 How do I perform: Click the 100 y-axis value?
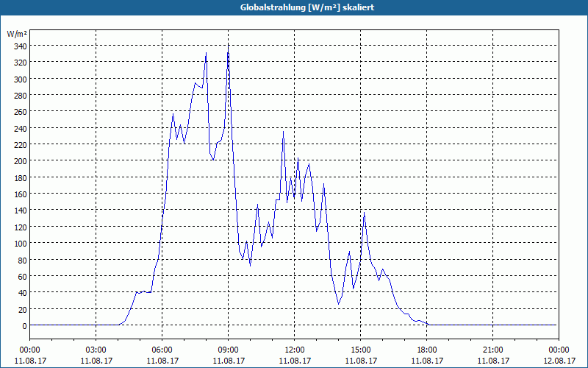[21, 244]
